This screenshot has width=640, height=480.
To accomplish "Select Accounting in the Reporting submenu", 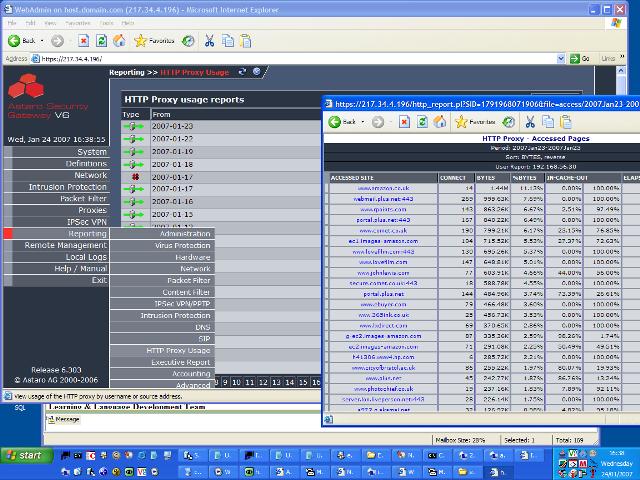I will point(191,373).
